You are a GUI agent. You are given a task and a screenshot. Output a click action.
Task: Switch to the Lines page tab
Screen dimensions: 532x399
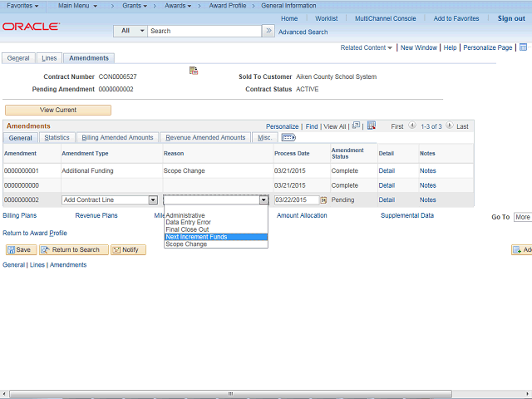click(x=49, y=58)
